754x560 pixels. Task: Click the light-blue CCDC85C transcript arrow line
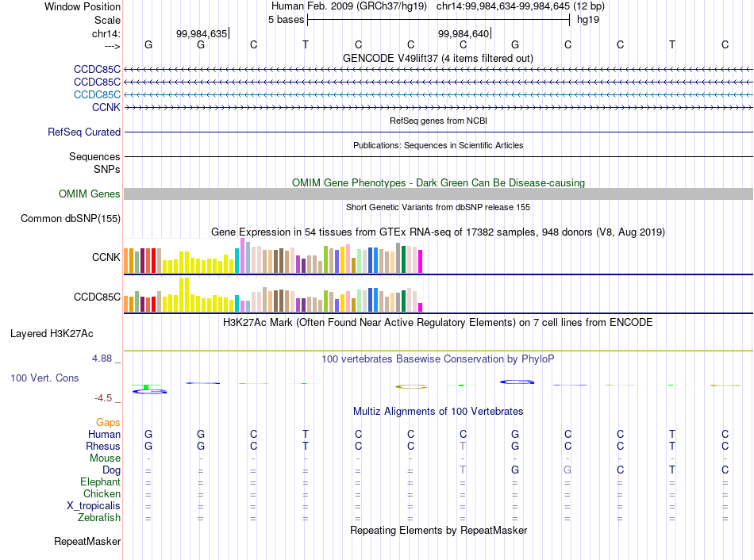click(x=439, y=94)
